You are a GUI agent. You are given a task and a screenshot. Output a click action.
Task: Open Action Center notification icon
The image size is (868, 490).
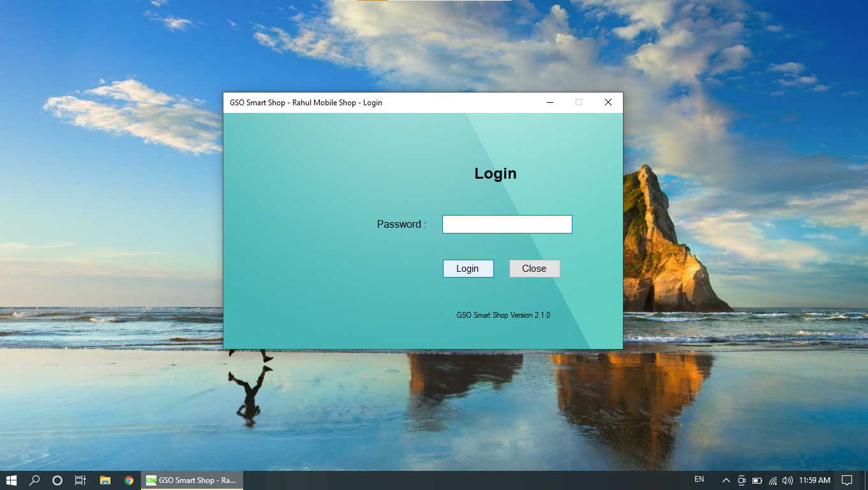[x=847, y=480]
